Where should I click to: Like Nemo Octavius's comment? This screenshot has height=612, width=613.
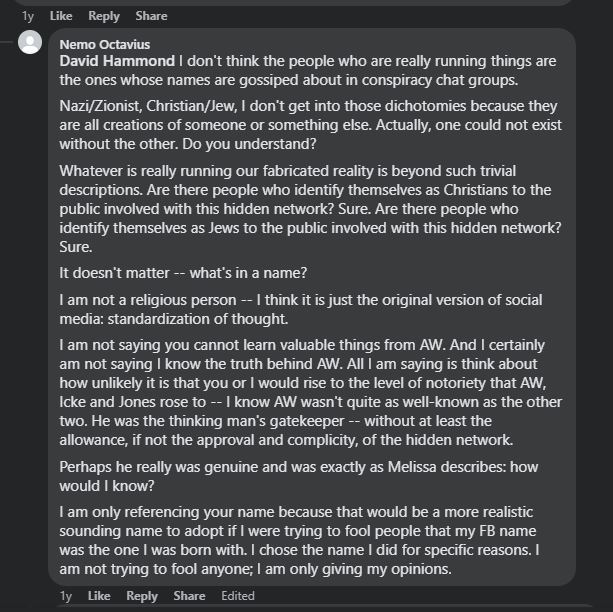tap(99, 596)
